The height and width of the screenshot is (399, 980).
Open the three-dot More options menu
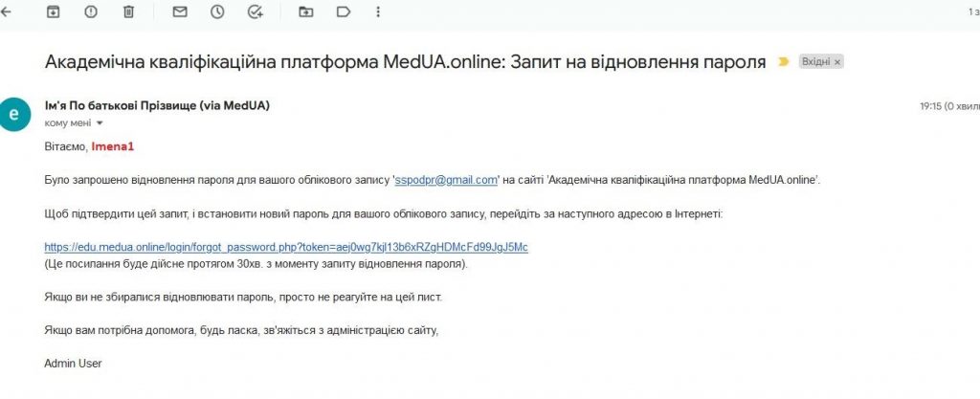[x=377, y=11]
